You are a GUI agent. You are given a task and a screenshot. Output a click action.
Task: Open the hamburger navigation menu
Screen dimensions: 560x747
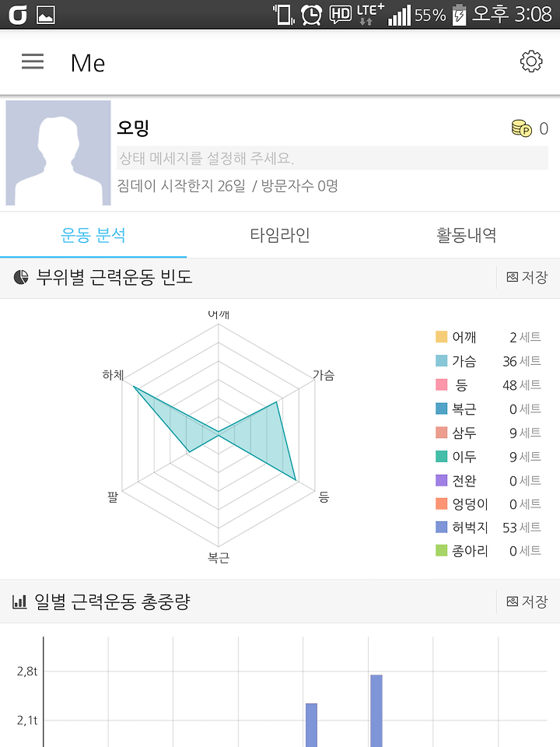coord(33,62)
